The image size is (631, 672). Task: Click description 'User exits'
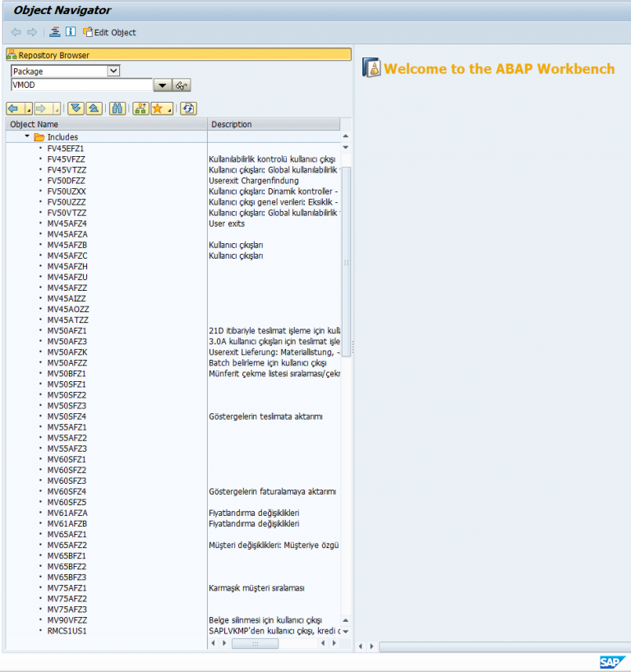pyautogui.click(x=227, y=223)
